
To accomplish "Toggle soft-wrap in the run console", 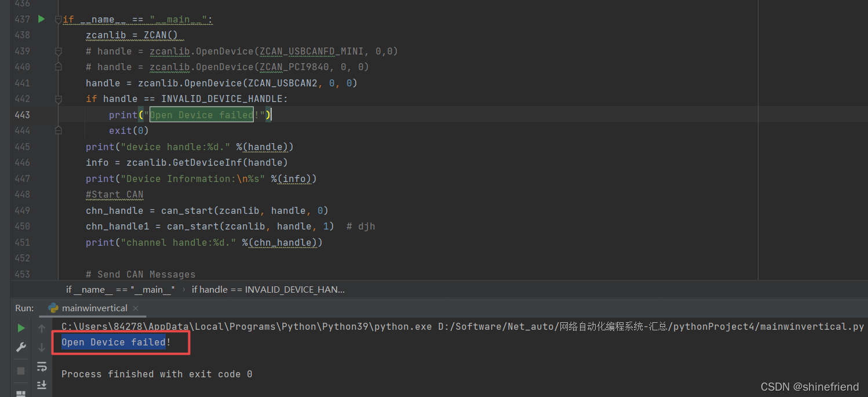I will pyautogui.click(x=41, y=366).
